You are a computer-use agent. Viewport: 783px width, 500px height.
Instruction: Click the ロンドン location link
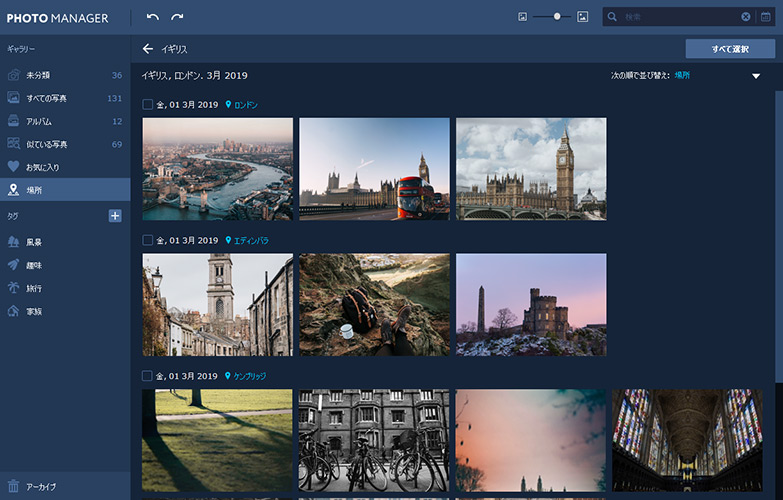(x=246, y=105)
